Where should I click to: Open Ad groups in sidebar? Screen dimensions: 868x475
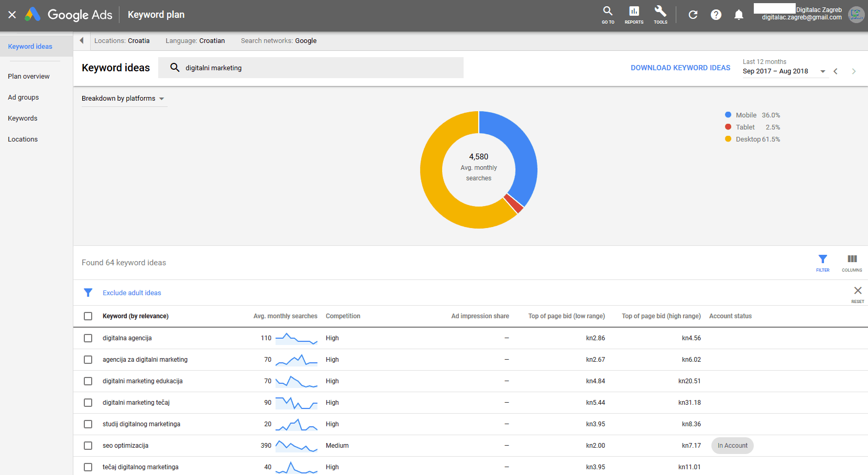pos(24,98)
